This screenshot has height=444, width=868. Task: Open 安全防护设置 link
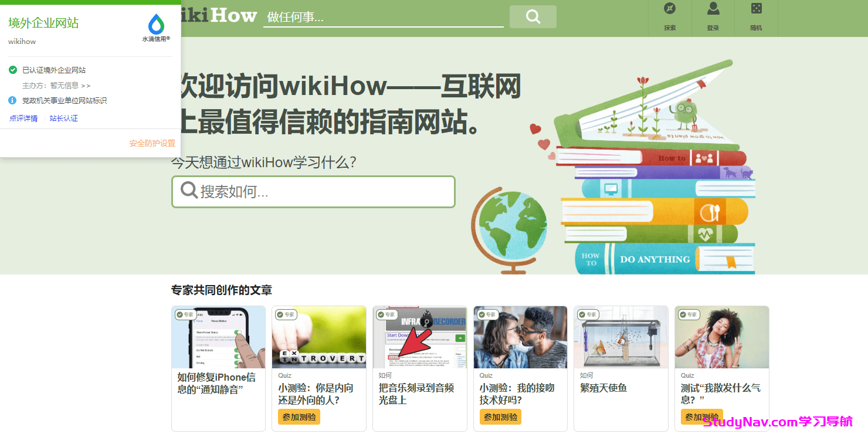point(152,143)
